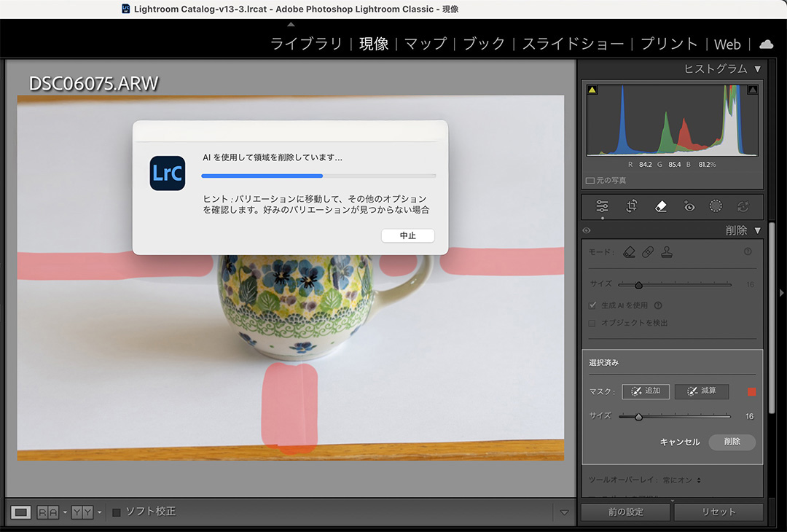Choose the Clone stamp mode icon
This screenshot has height=532, width=787.
tap(667, 252)
